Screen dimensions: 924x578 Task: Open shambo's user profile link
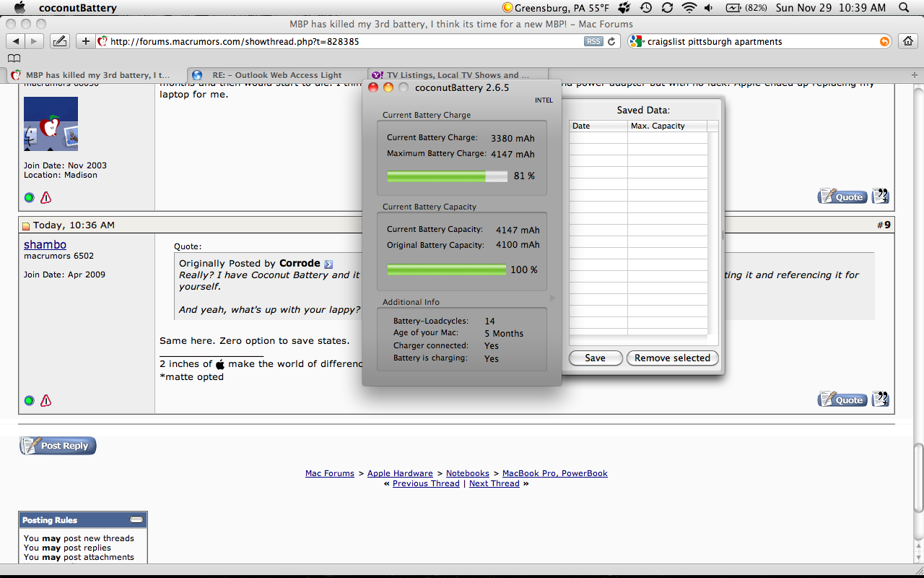coord(45,244)
